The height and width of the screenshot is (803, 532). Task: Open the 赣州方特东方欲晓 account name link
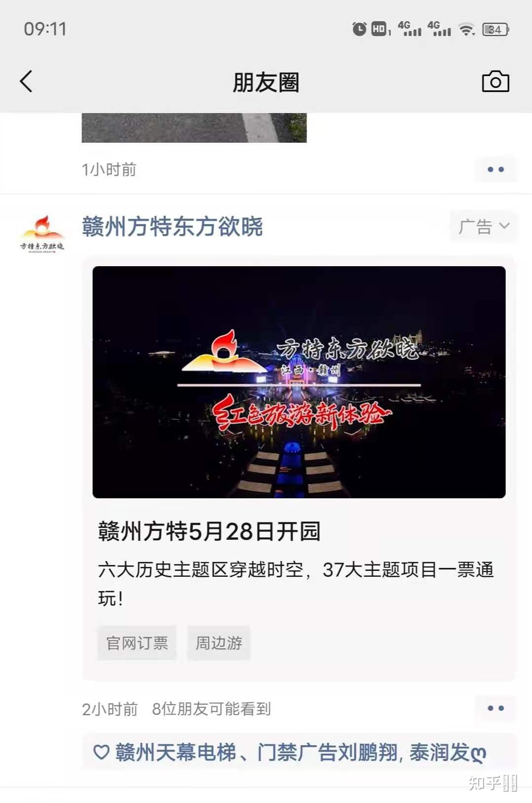click(x=172, y=227)
